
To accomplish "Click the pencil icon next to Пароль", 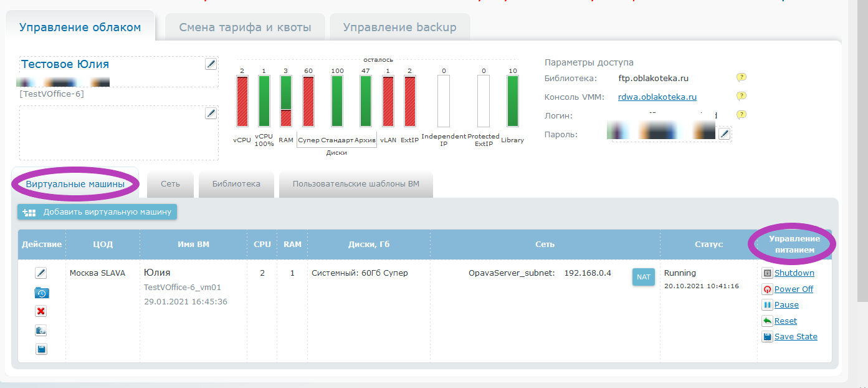I will pyautogui.click(x=723, y=134).
